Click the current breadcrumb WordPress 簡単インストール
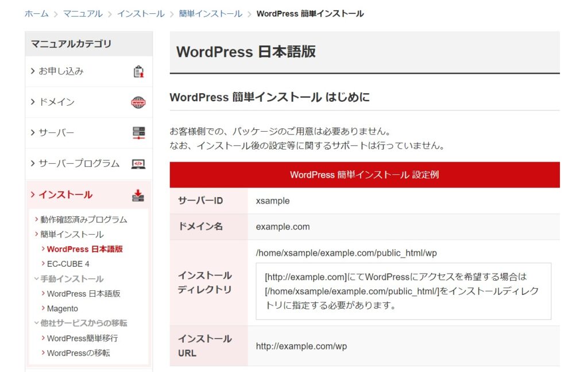Screen dimensions: 588x372 pos(310,14)
